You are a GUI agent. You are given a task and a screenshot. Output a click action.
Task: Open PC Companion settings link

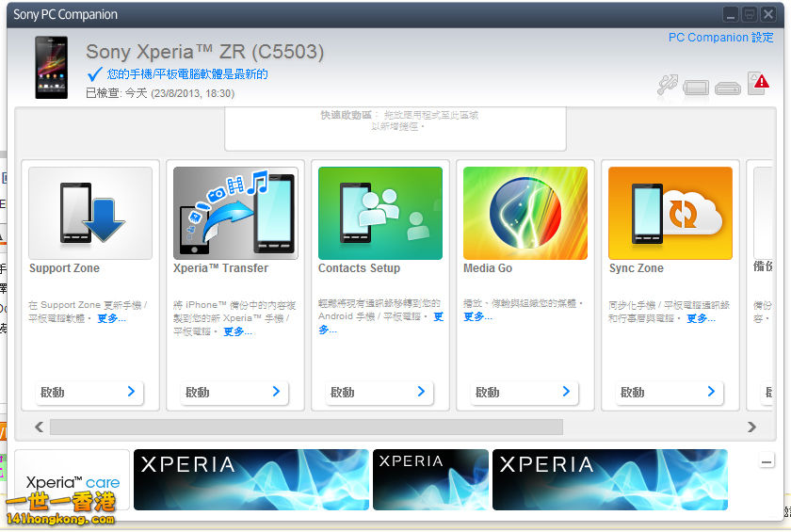(720, 38)
